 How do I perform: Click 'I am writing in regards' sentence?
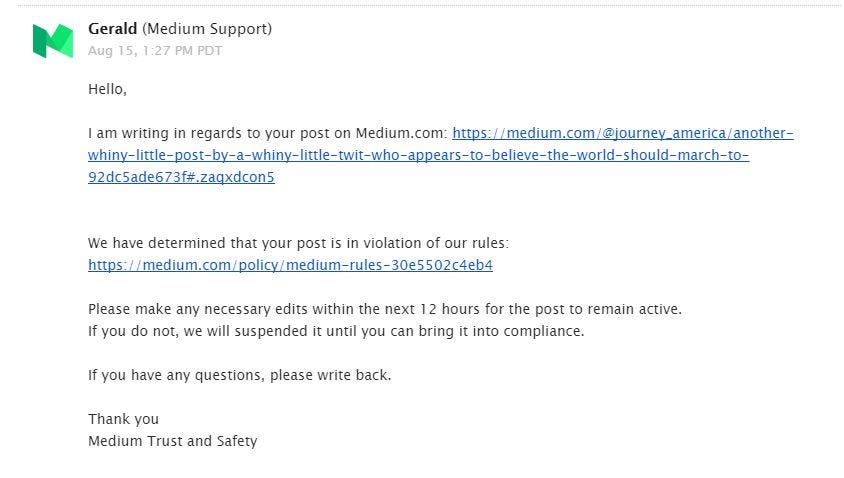tap(268, 133)
